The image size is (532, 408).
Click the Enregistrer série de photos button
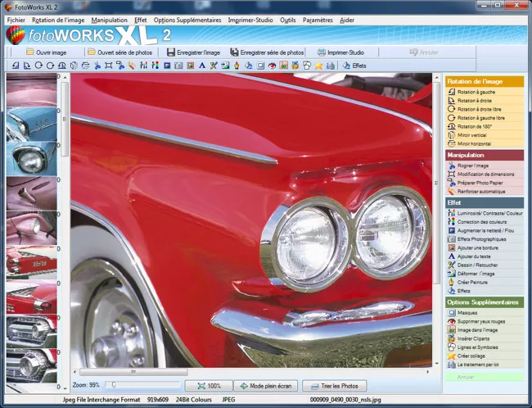click(x=267, y=52)
